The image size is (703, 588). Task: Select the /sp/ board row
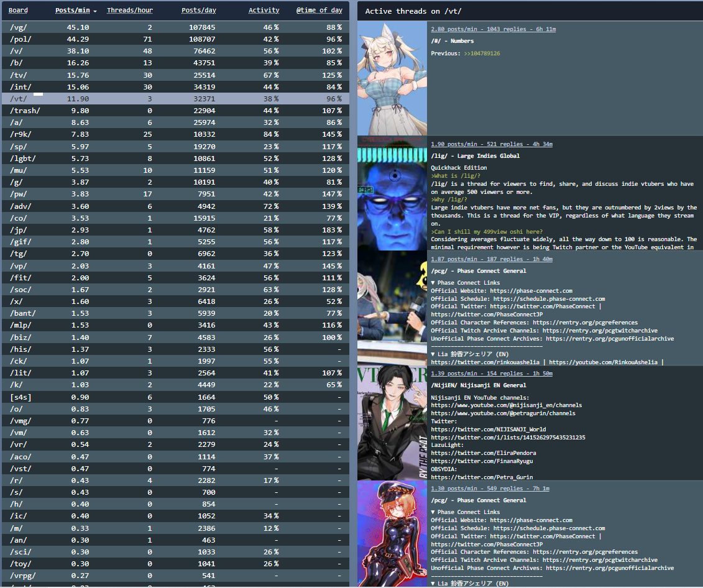[175, 147]
